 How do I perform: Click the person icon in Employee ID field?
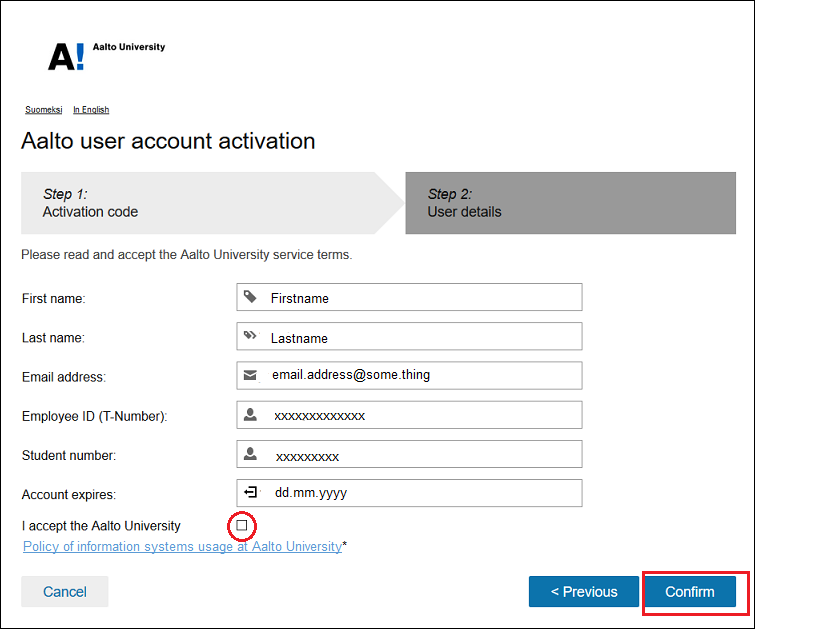pos(250,415)
